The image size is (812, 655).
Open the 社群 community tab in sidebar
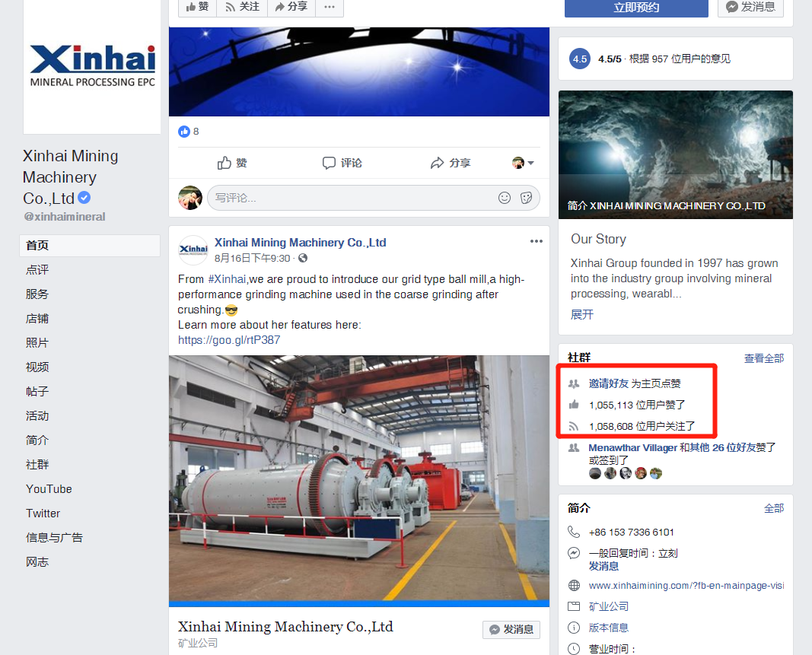pyautogui.click(x=37, y=465)
